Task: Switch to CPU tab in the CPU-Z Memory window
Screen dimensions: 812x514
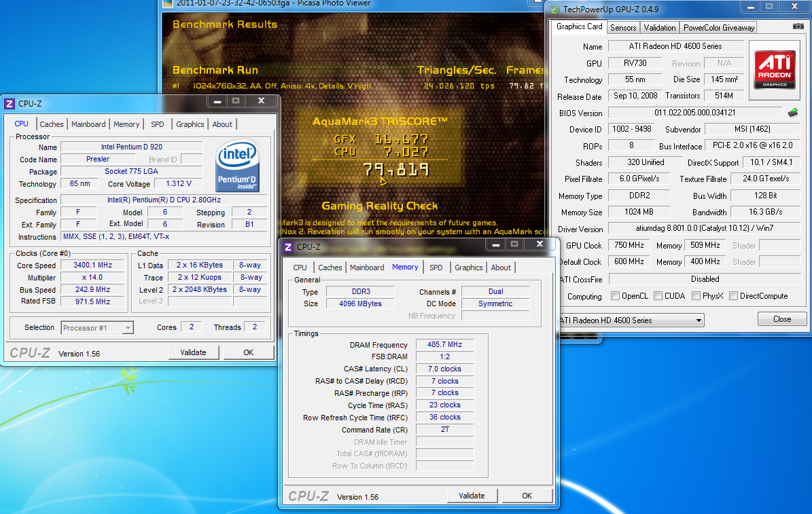Action: [300, 268]
